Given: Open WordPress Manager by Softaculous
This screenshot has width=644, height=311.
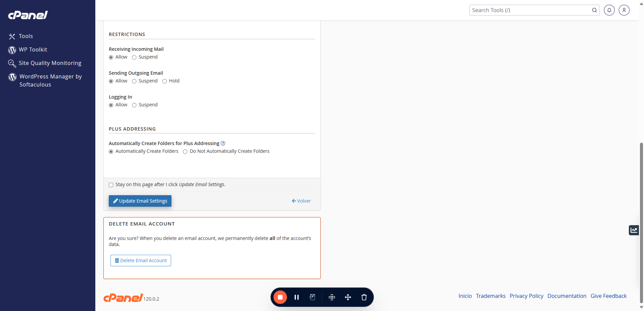Looking at the screenshot, I should [x=51, y=80].
